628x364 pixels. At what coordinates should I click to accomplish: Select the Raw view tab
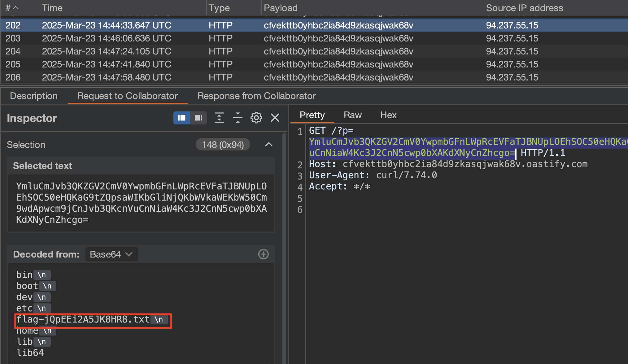point(352,115)
